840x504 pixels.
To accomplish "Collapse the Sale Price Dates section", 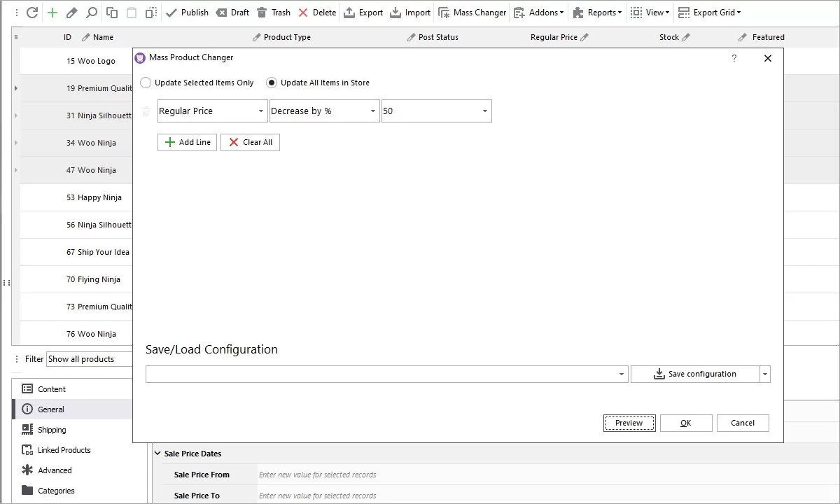I will 157,453.
